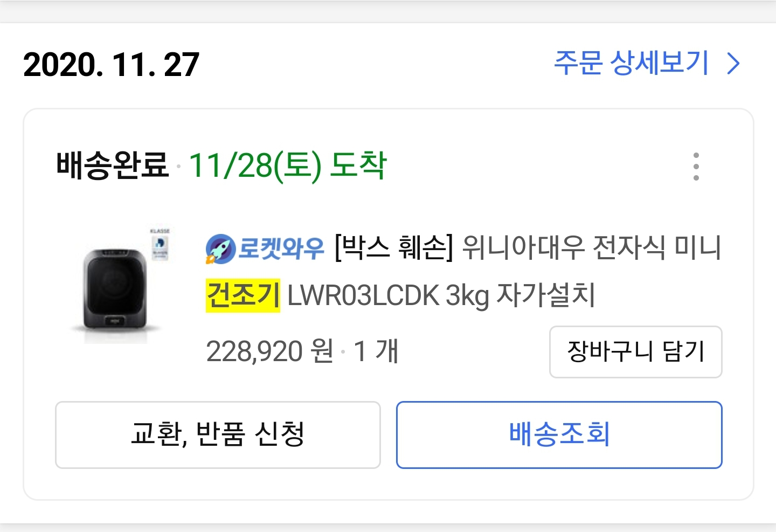Track delivery with the 배송조회 button
The width and height of the screenshot is (776, 532).
click(x=559, y=434)
